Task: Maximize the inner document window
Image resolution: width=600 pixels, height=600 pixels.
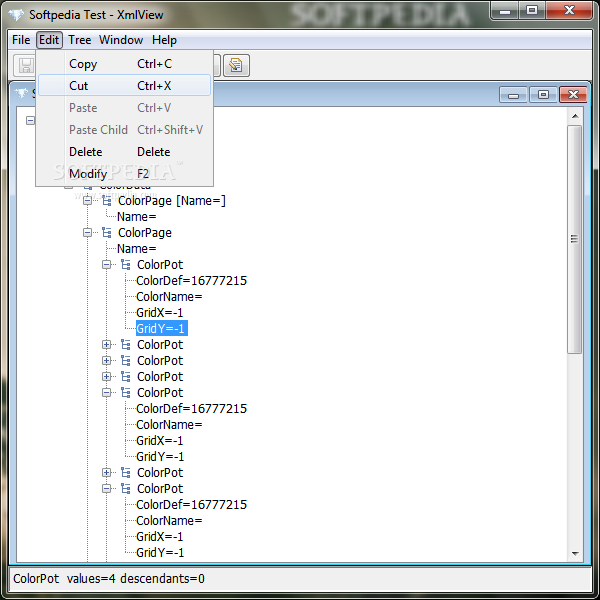Action: 543,95
